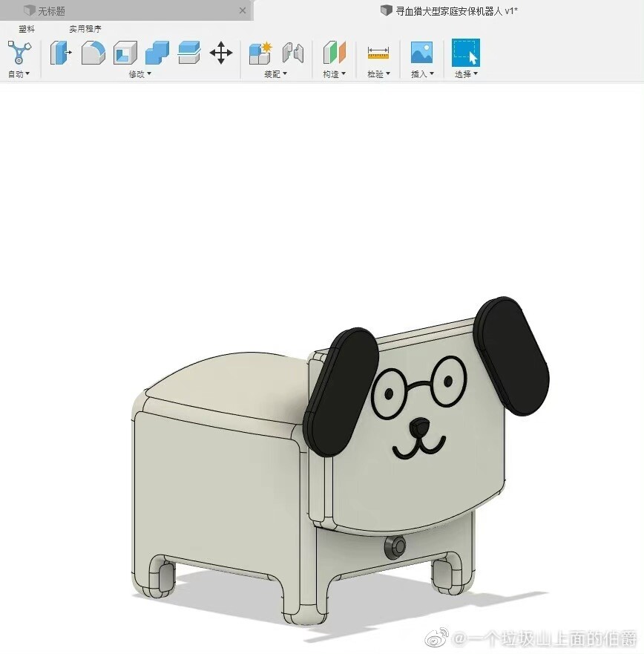Screen dimensions: 644x654
Task: Click the New Component icon
Action: click(x=260, y=53)
